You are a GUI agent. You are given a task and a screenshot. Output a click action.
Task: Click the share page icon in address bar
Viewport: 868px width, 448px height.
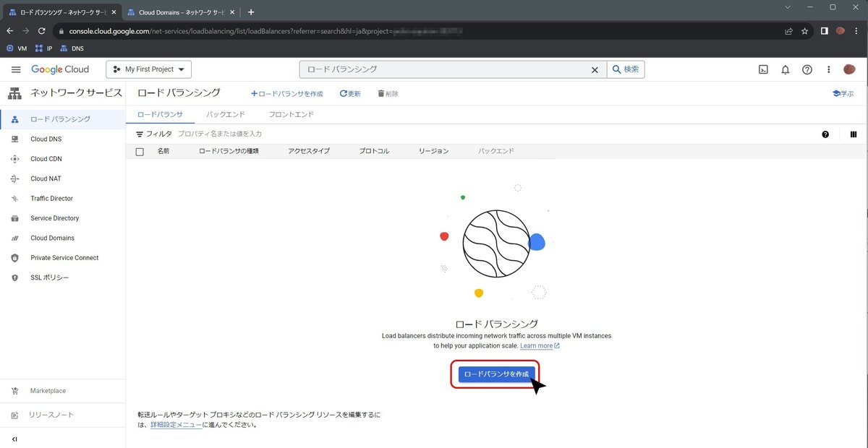click(788, 31)
